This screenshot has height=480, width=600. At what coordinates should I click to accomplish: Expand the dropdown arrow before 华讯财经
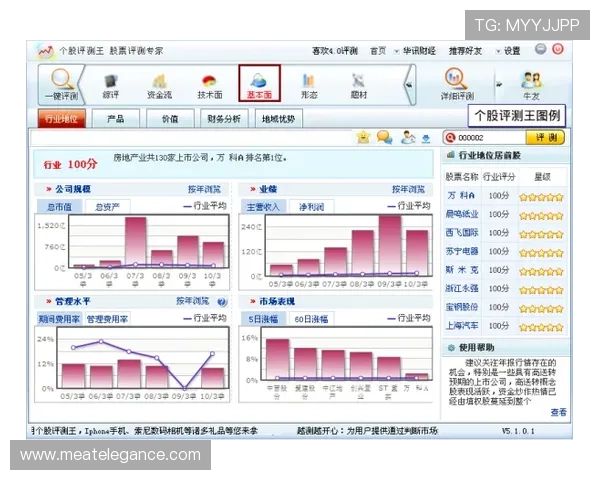(396, 51)
